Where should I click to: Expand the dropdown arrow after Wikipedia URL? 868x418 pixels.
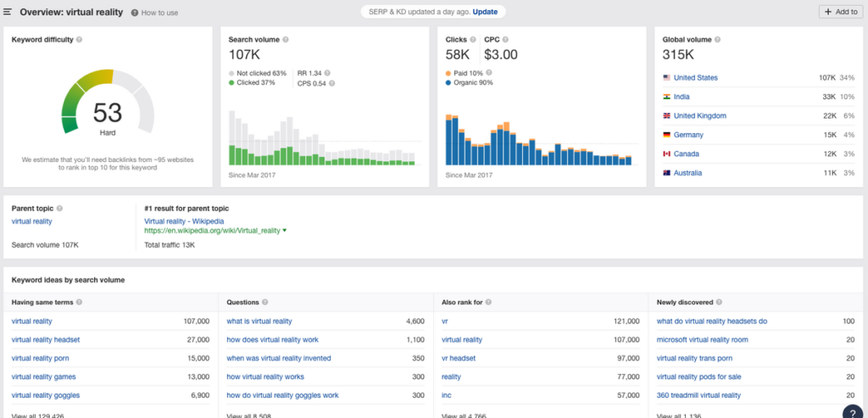click(285, 231)
